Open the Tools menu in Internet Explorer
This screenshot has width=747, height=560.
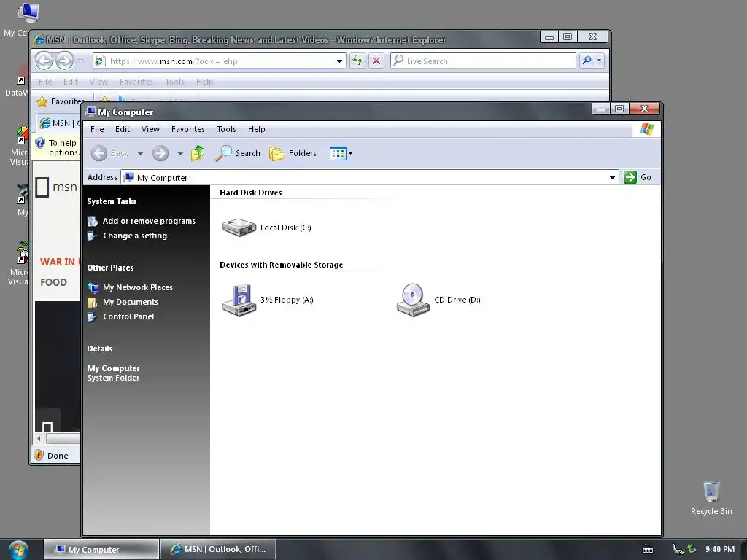click(x=174, y=82)
